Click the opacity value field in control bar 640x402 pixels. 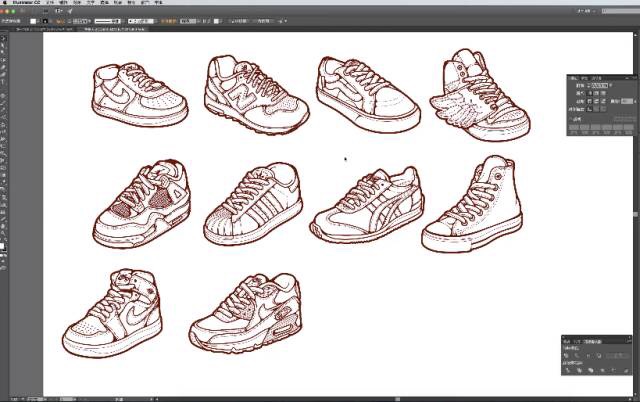(x=188, y=21)
